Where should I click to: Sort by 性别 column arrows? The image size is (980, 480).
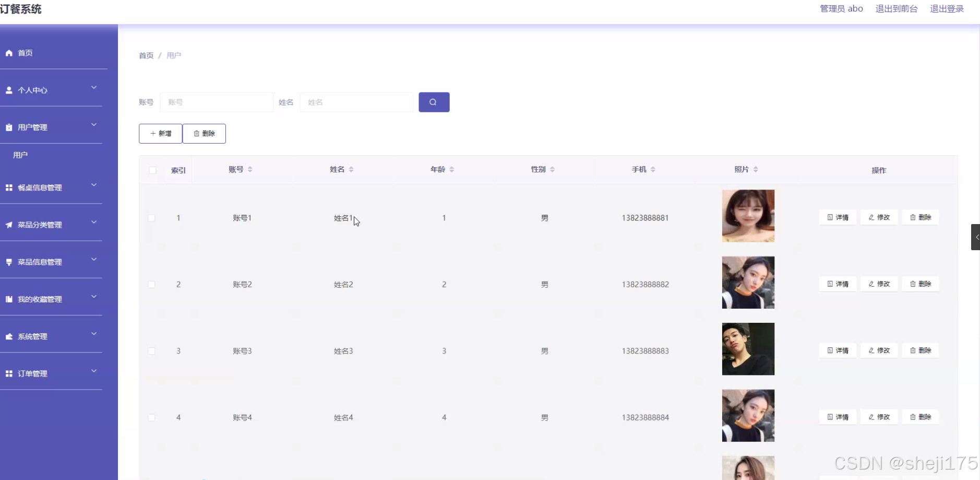[553, 169]
